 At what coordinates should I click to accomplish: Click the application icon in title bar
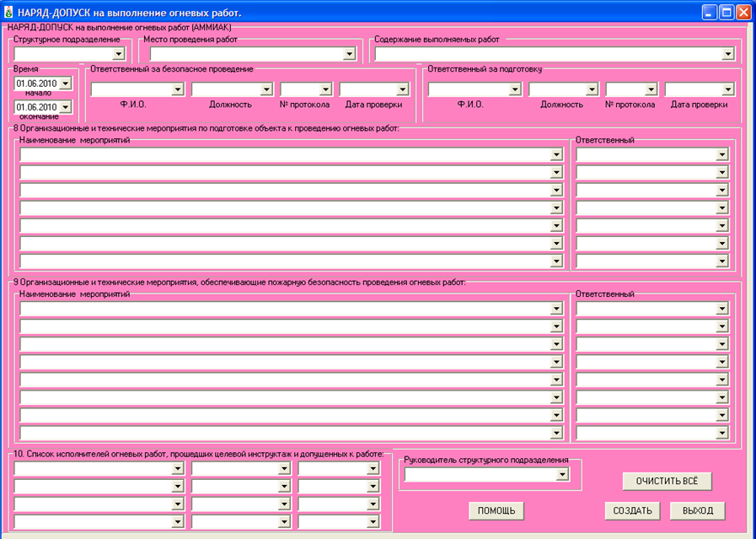coord(8,13)
